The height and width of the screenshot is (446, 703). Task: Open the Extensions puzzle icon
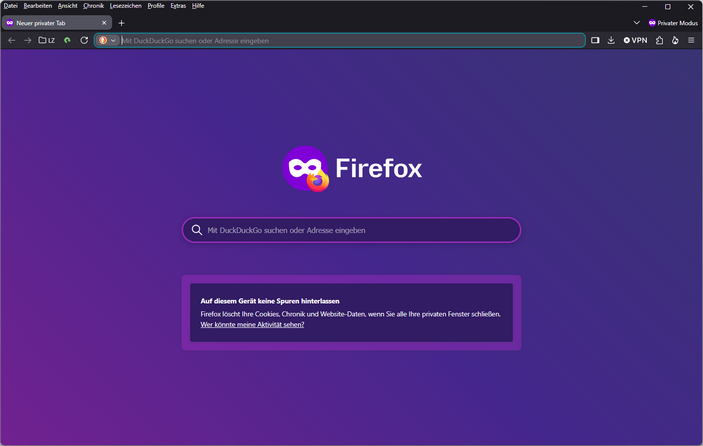(x=660, y=40)
